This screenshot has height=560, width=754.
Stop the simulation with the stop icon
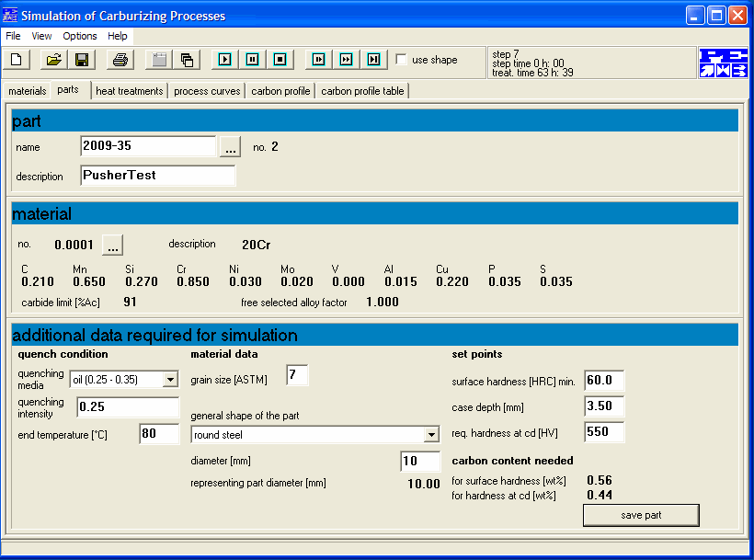point(280,60)
